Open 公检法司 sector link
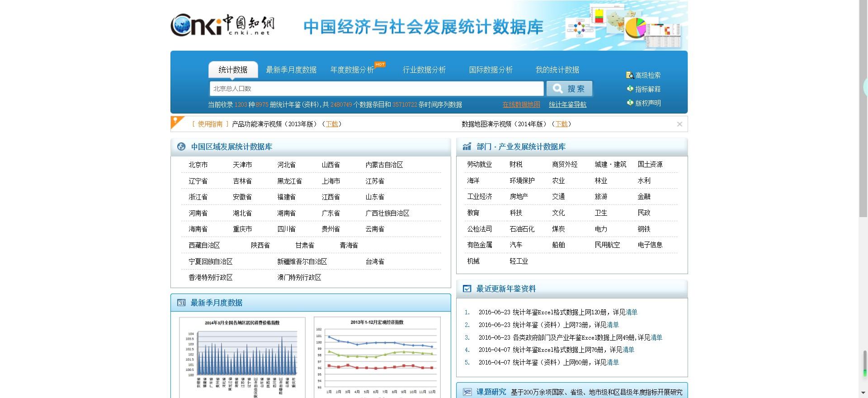This screenshot has width=868, height=398. pyautogui.click(x=479, y=229)
